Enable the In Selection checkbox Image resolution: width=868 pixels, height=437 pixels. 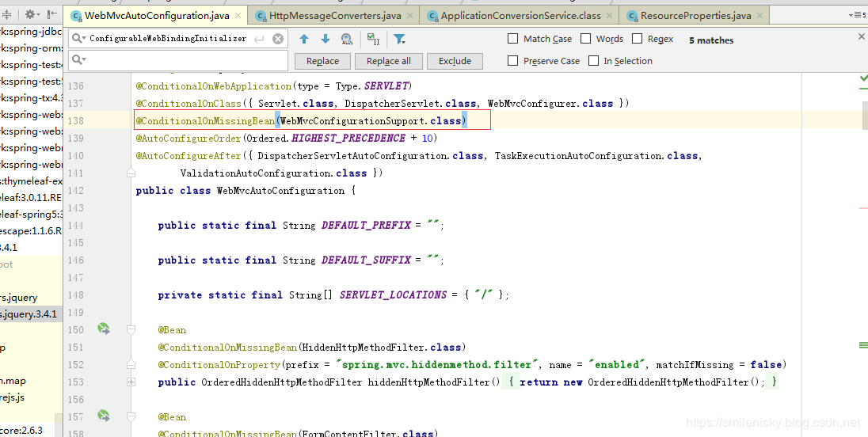[x=593, y=61]
